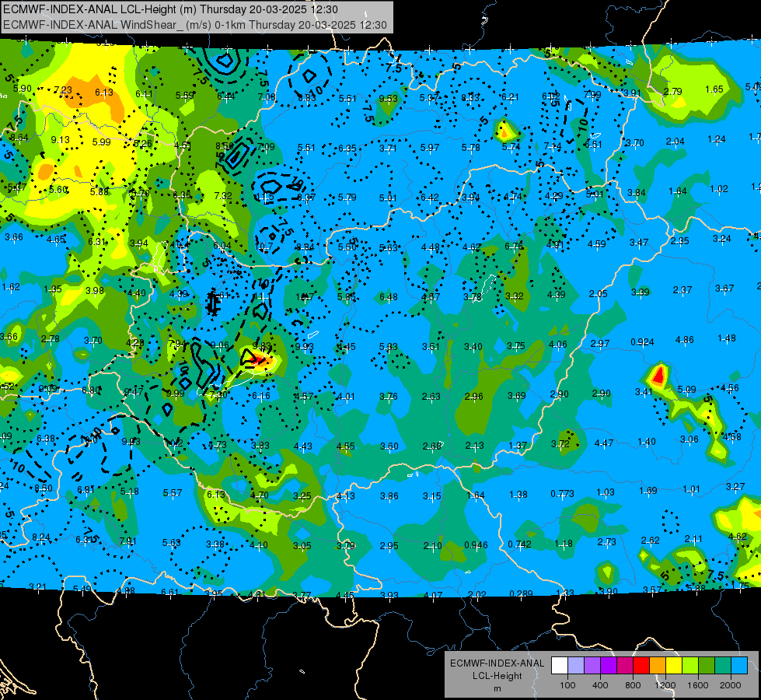
Task: Select the grid value '0.946'
Action: click(476, 545)
